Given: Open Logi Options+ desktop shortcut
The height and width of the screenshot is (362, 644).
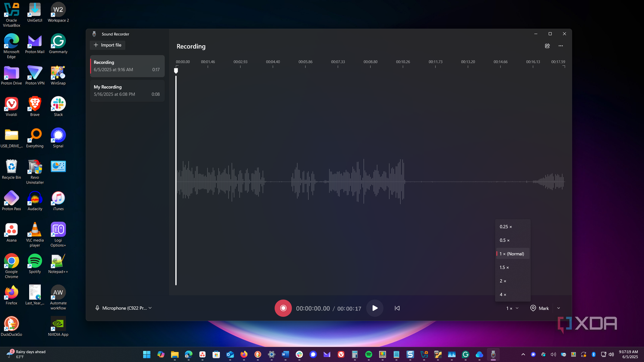Looking at the screenshot, I should pyautogui.click(x=58, y=235).
